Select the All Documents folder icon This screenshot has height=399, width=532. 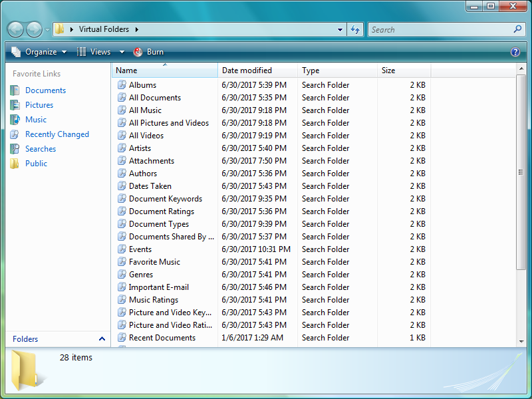click(122, 97)
